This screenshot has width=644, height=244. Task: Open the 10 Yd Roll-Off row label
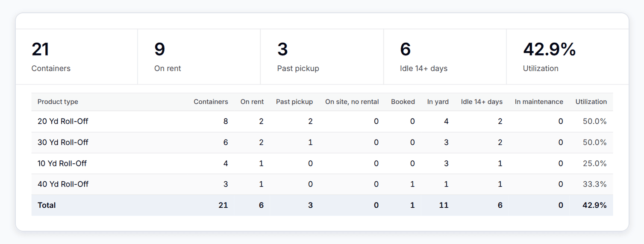[x=62, y=163]
